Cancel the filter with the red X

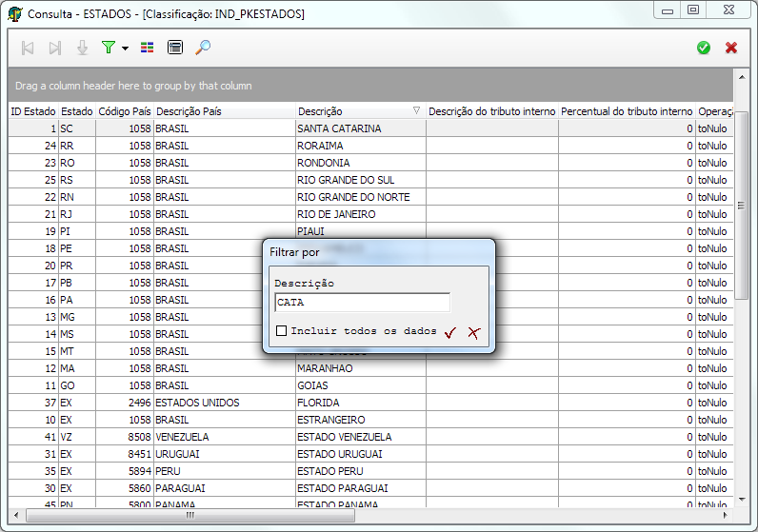[473, 332]
